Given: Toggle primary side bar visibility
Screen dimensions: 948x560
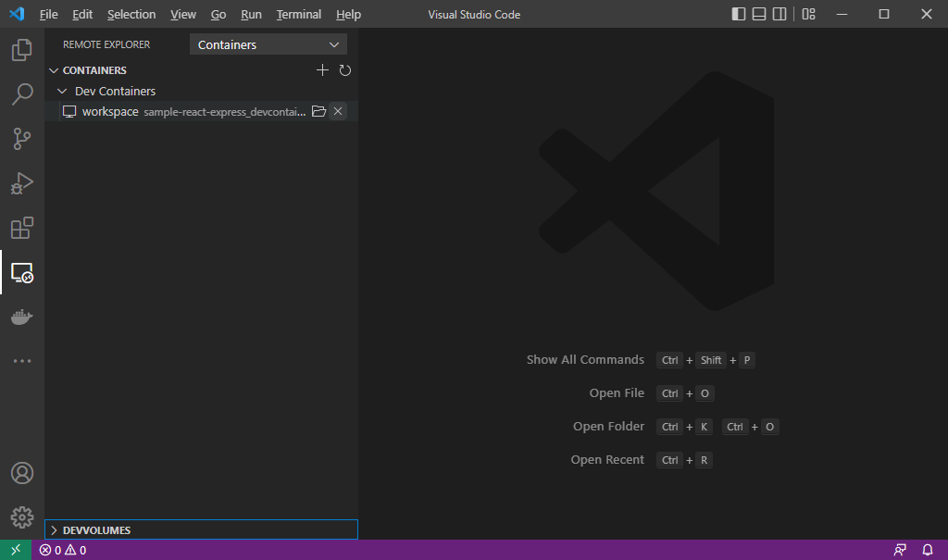Looking at the screenshot, I should coord(738,14).
